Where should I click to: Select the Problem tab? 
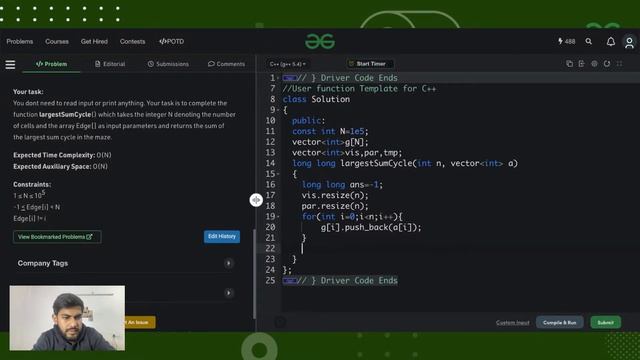pyautogui.click(x=51, y=64)
